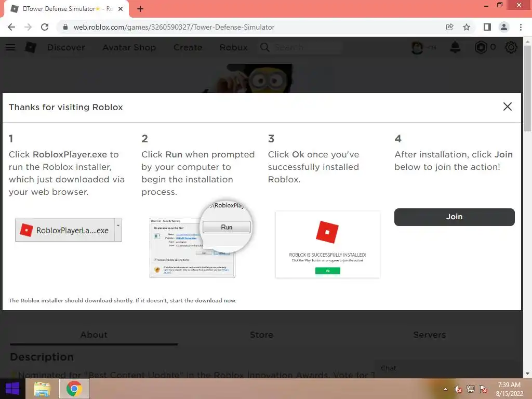
Task: Open Robux page in navbar
Action: tap(233, 47)
